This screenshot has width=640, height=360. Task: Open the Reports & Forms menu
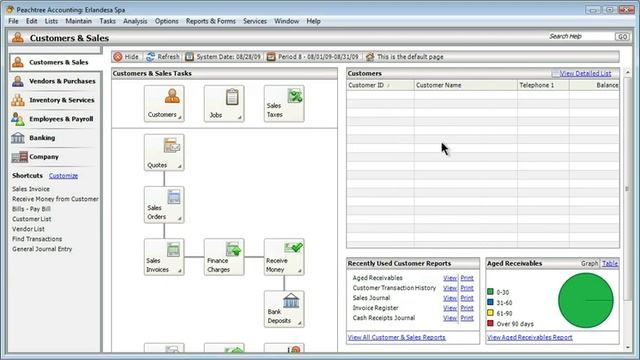point(211,21)
